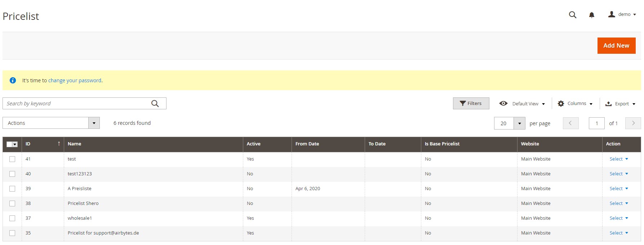This screenshot has width=644, height=245.
Task: Click the demo user account icon
Action: [612, 14]
